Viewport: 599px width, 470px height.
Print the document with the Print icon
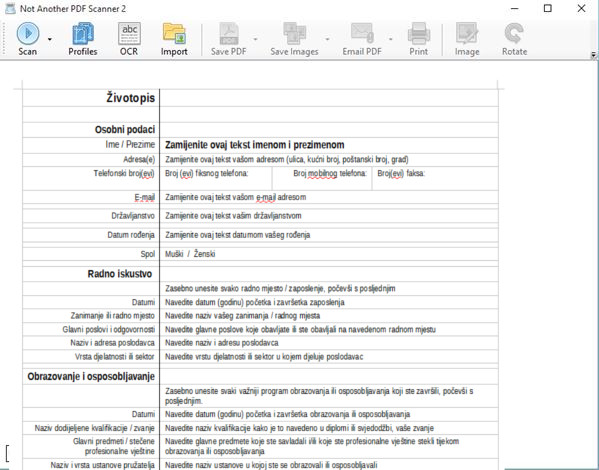coord(419,39)
